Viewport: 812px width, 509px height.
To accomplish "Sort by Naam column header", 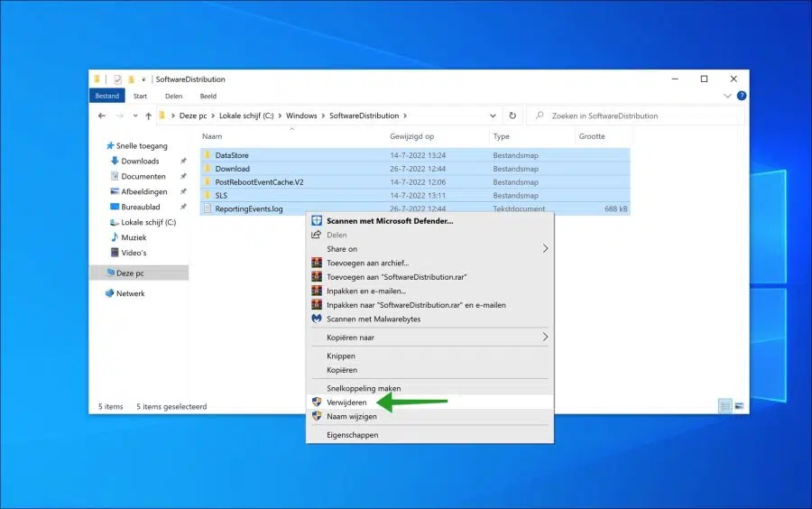I will 212,136.
